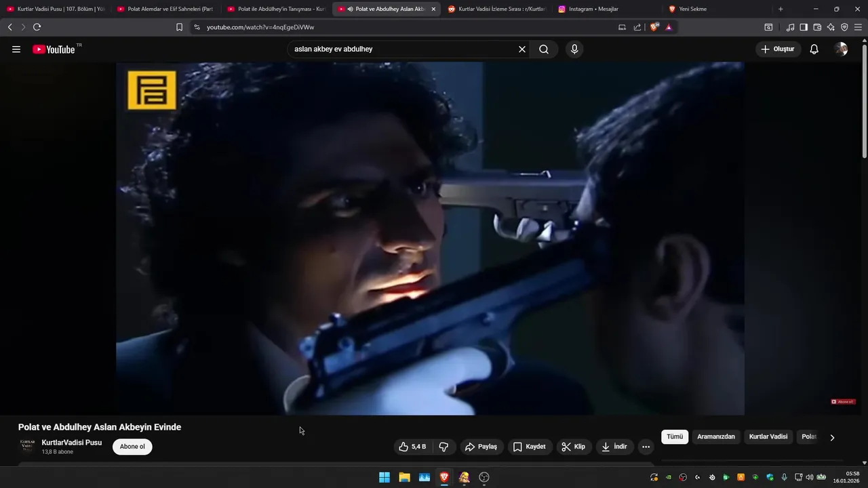Open the YouTube guide hamburger menu

16,49
